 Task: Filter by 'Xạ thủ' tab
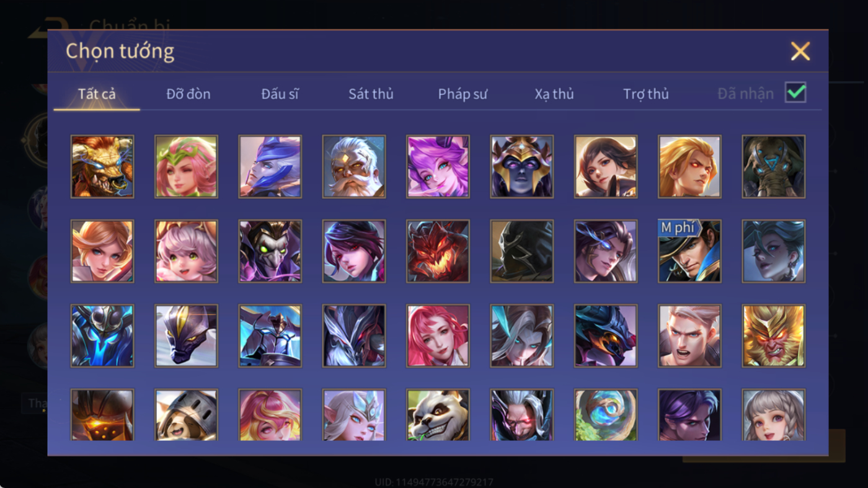pyautogui.click(x=554, y=94)
